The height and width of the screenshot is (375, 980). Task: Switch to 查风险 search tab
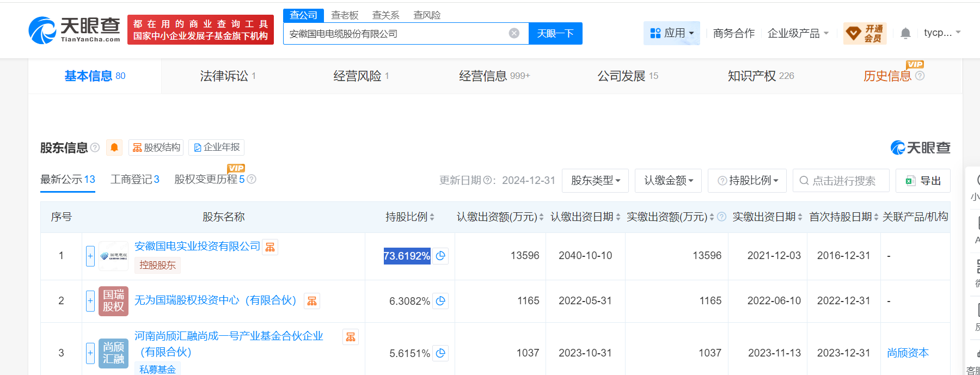point(427,15)
